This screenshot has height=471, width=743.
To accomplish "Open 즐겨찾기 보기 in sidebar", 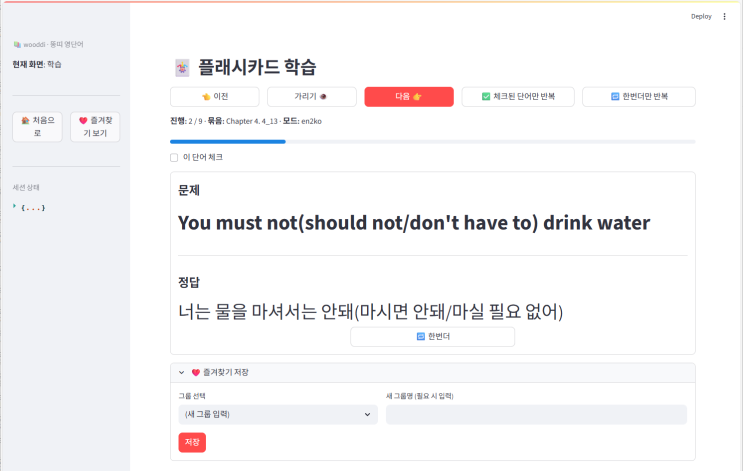I will [95, 127].
